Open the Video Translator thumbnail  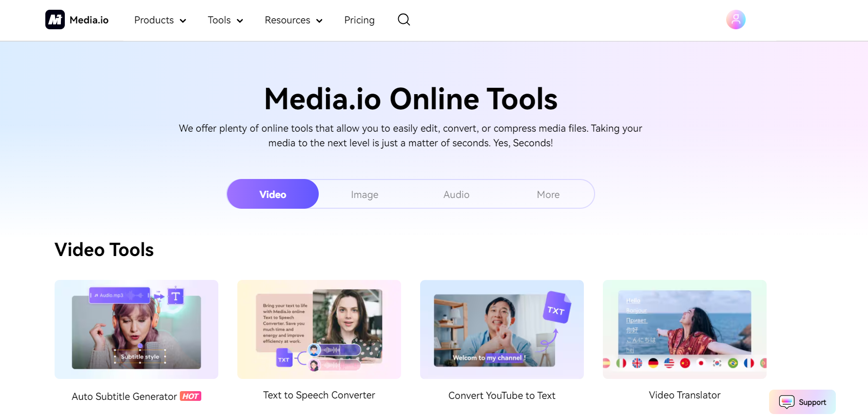[685, 329]
